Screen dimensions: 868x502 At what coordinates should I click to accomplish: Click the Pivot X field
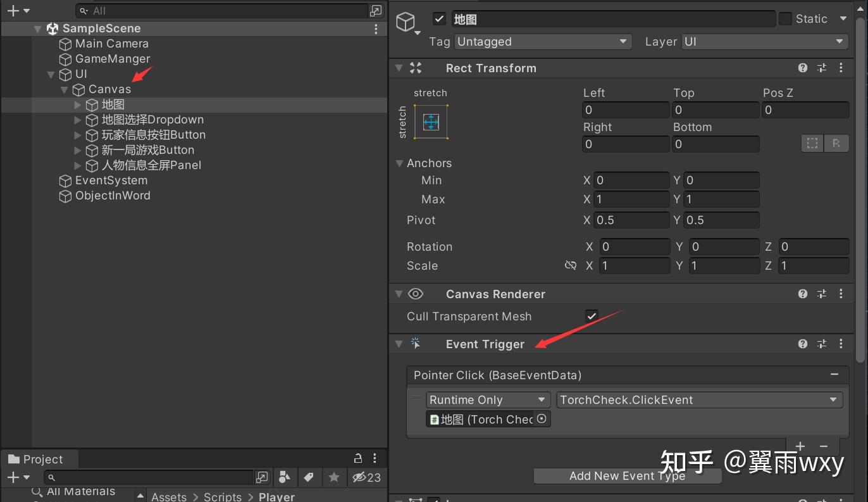632,220
